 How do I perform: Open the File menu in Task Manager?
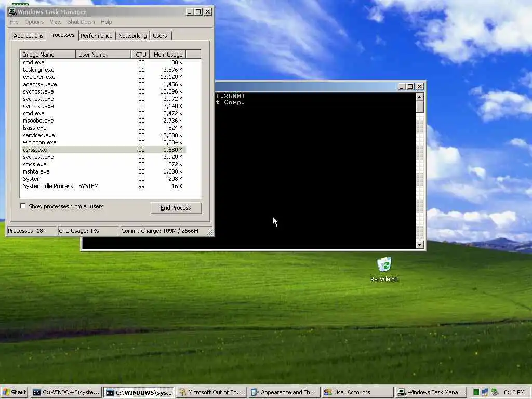tap(14, 22)
